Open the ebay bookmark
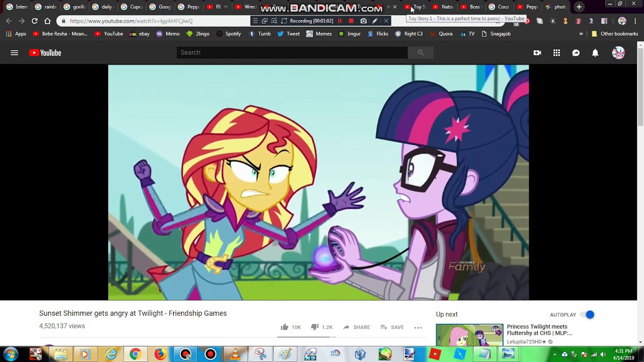This screenshot has height=362, width=644. [x=139, y=34]
